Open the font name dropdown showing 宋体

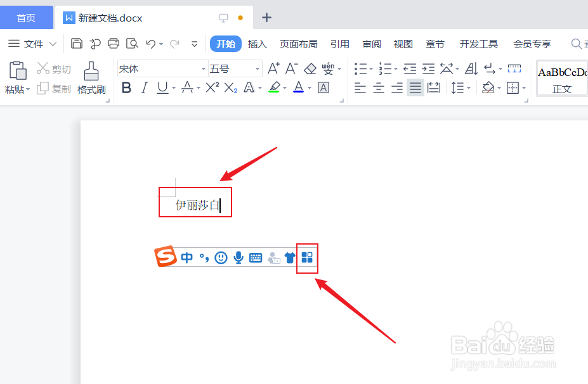pos(162,68)
